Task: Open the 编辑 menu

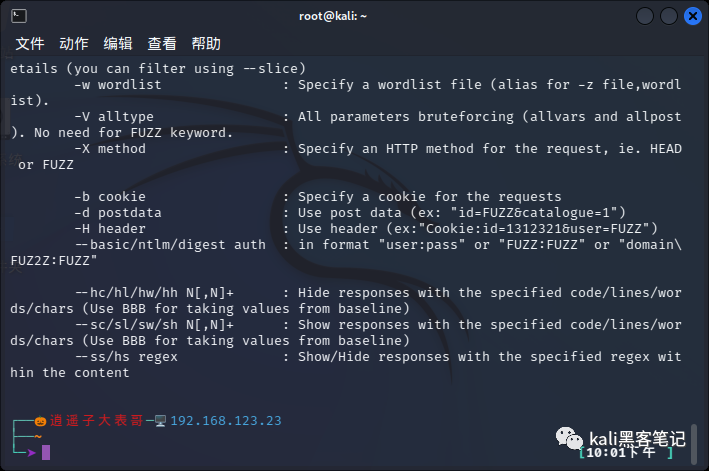Action: click(x=118, y=44)
